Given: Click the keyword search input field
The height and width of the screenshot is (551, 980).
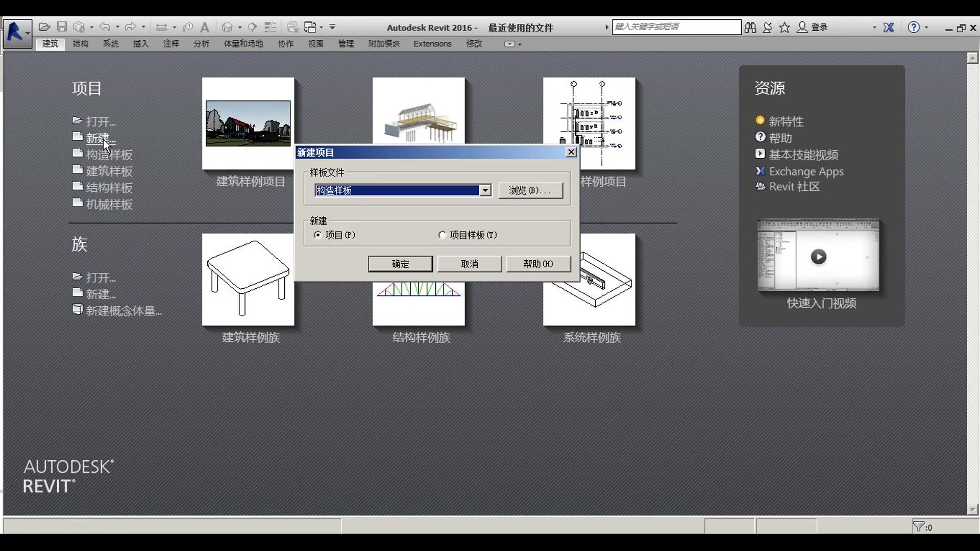Looking at the screenshot, I should pyautogui.click(x=676, y=27).
